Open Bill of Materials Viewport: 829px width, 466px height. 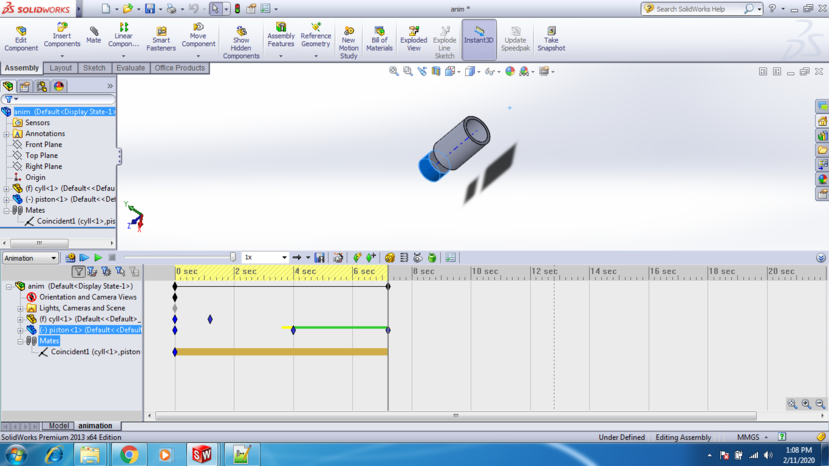coord(379,39)
